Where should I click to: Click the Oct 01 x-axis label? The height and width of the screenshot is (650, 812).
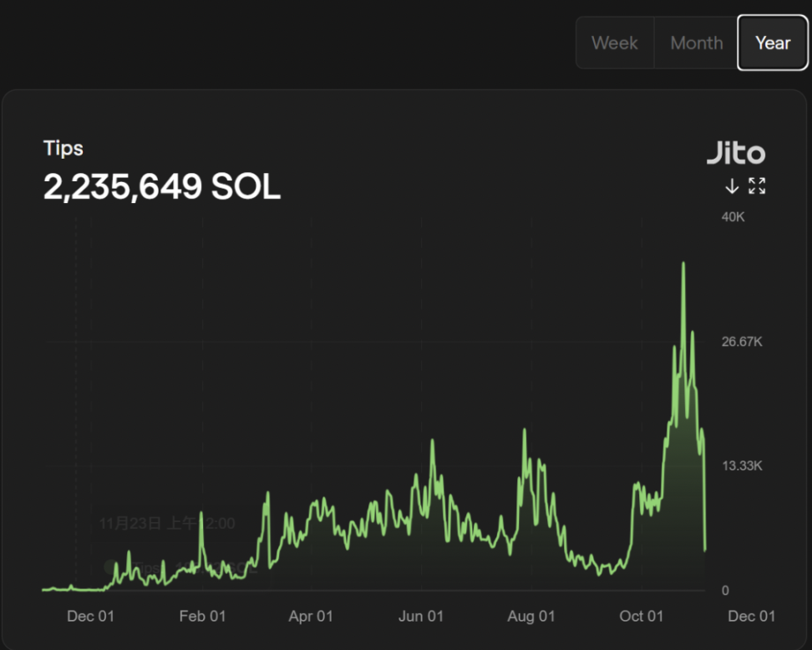(642, 617)
